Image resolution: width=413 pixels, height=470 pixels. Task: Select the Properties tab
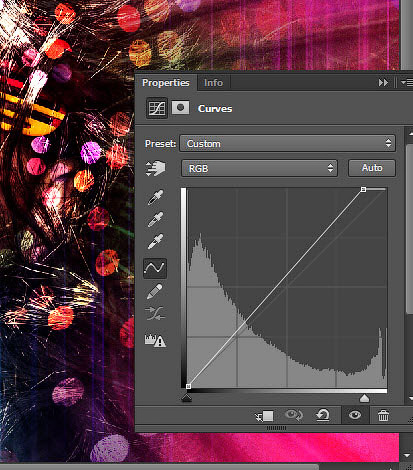tap(166, 83)
